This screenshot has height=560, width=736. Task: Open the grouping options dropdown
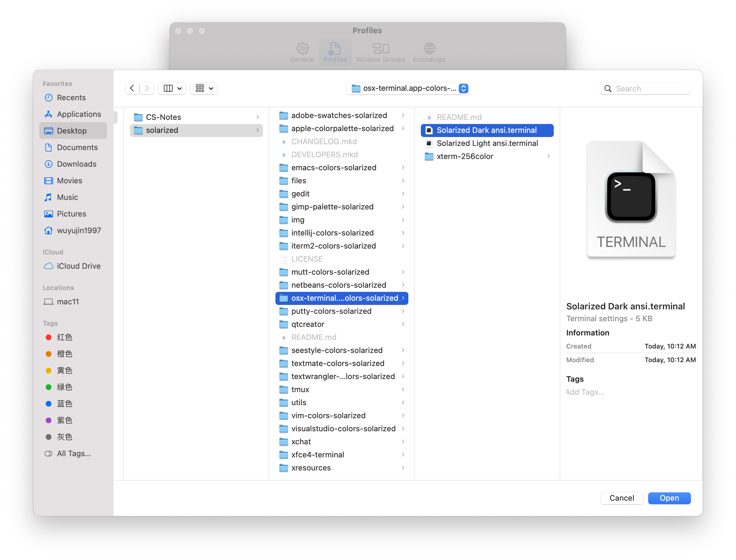pos(204,88)
